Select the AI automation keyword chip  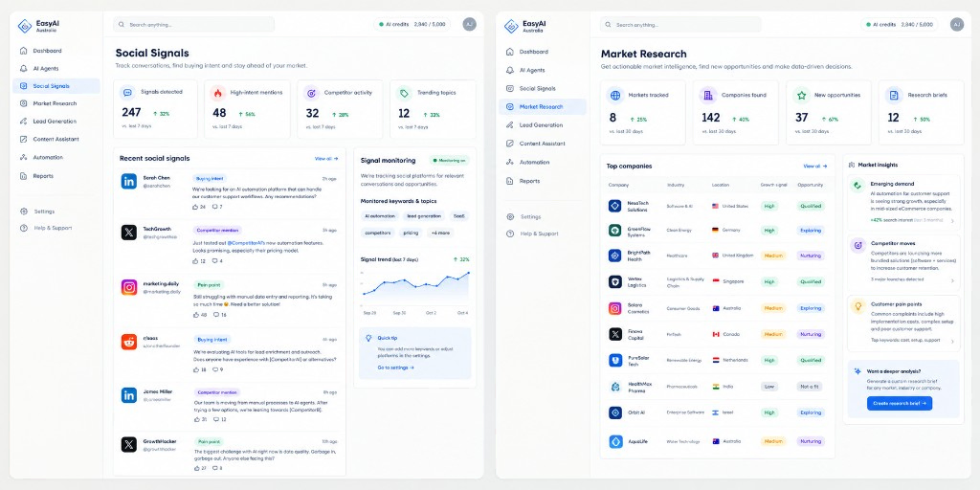click(x=380, y=215)
